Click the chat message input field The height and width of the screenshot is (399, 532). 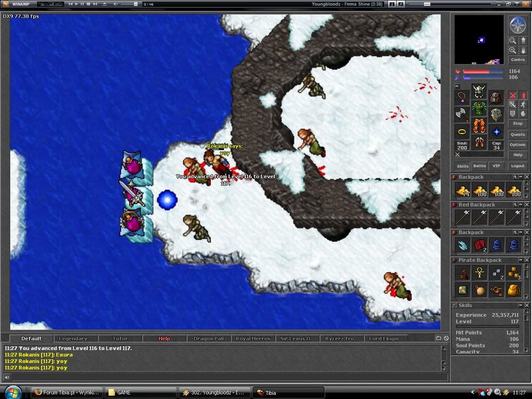click(x=229, y=377)
